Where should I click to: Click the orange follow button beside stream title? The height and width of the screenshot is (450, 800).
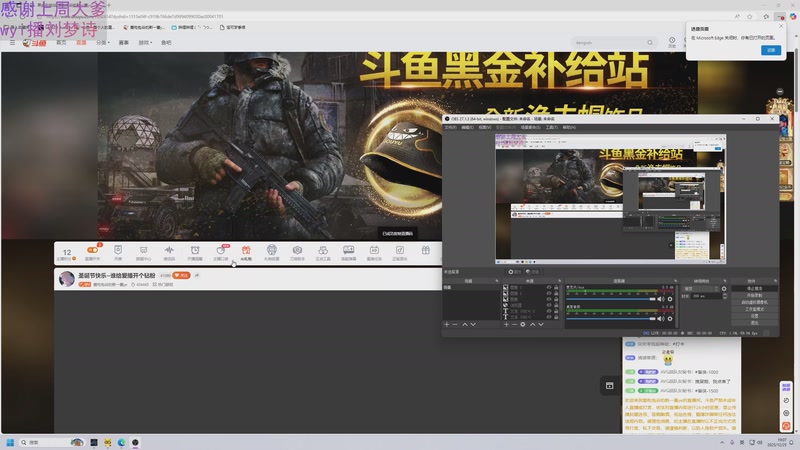[183, 275]
